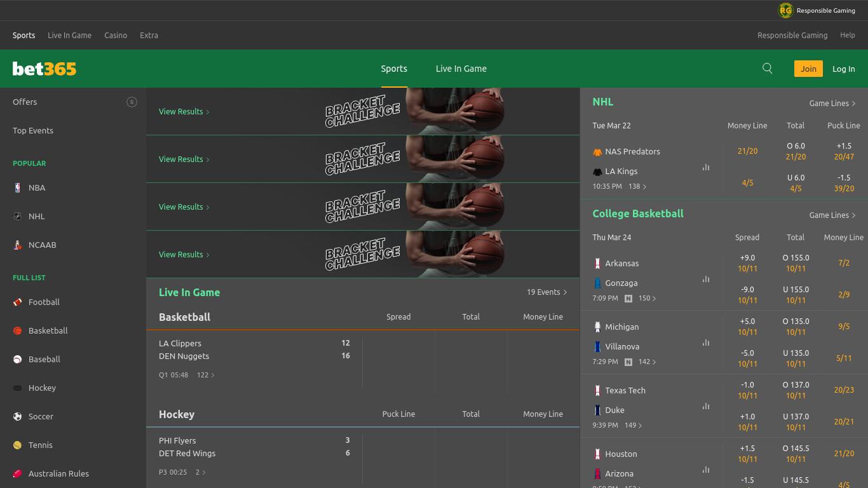The width and height of the screenshot is (868, 488).
Task: Open Responsible Gaming link in navigation bar
Action: point(792,36)
